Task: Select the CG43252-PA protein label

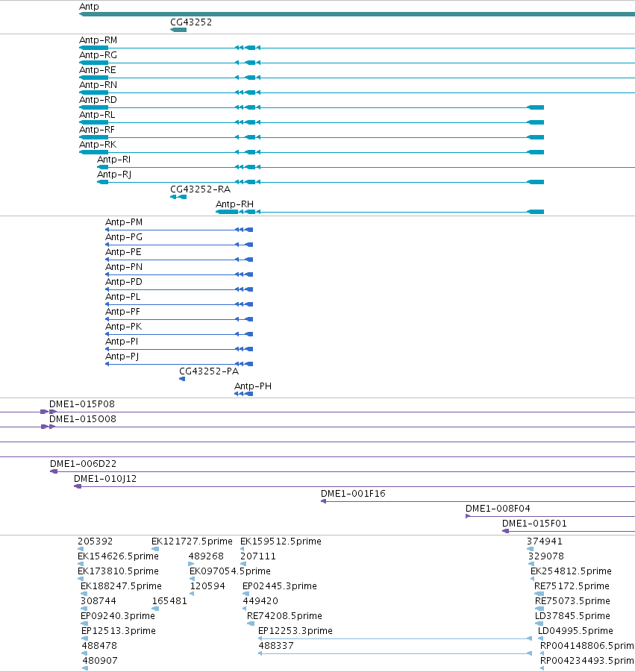Action: [209, 371]
